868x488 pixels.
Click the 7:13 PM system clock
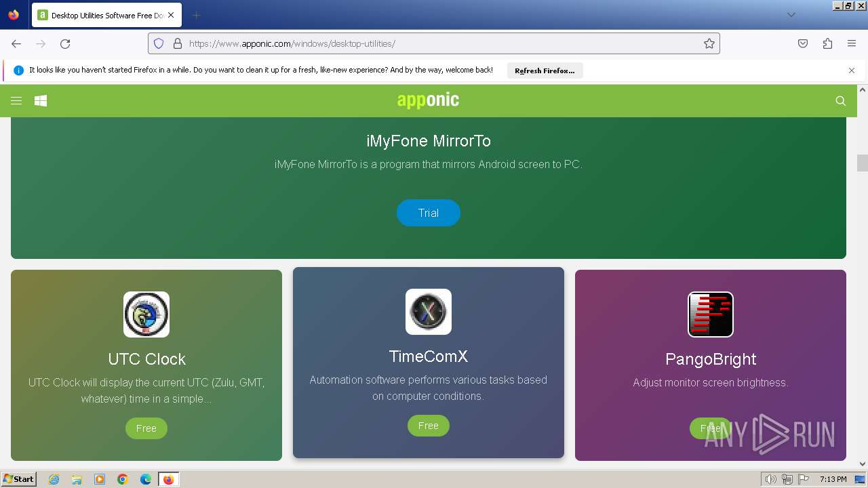point(833,479)
